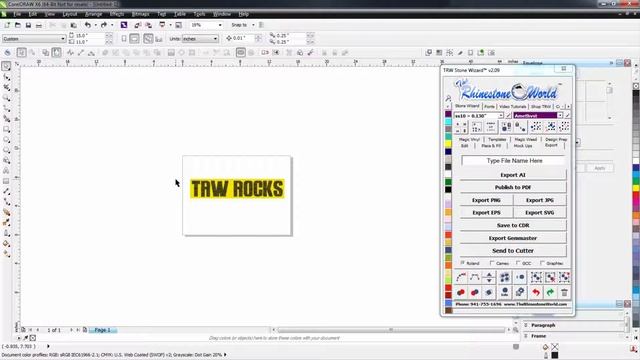The image size is (640, 360).
Task: Click the Open file icon
Action: [18, 25]
